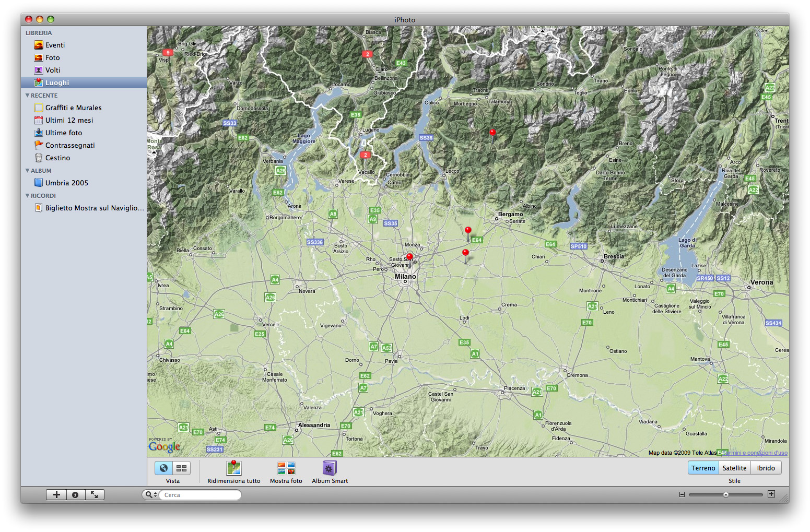This screenshot has width=810, height=532.
Task: Click the LIBRERIA section header
Action: coord(39,32)
